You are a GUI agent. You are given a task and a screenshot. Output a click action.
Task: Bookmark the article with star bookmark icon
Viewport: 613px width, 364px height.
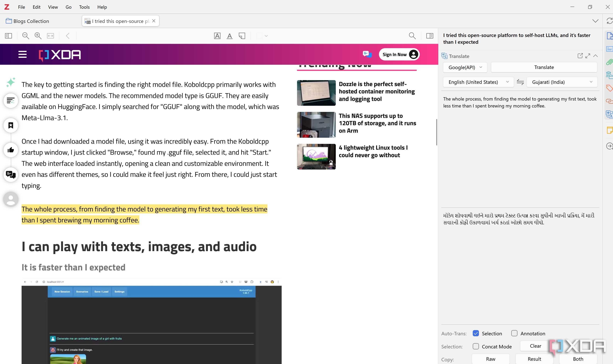[11, 125]
